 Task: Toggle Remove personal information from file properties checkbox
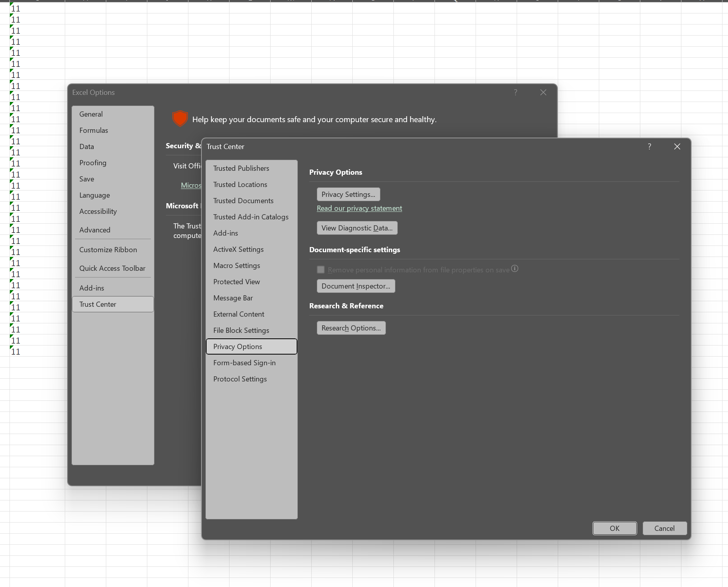(321, 270)
